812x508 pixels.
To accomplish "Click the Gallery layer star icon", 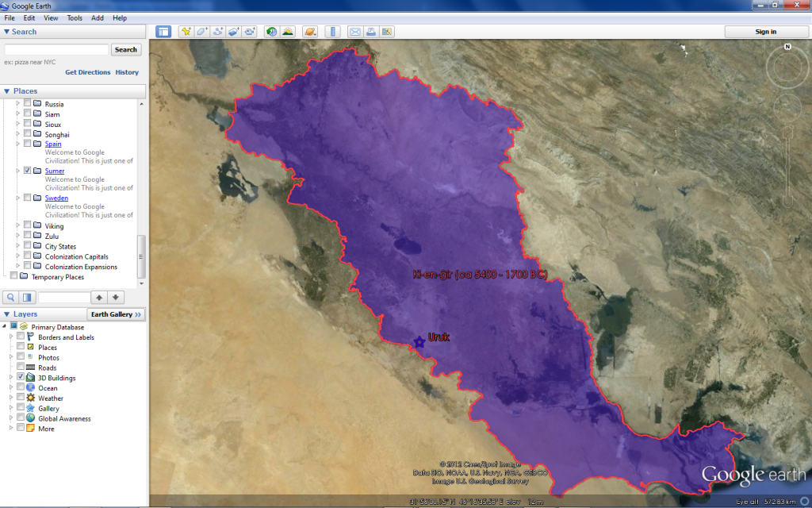I will click(x=31, y=408).
